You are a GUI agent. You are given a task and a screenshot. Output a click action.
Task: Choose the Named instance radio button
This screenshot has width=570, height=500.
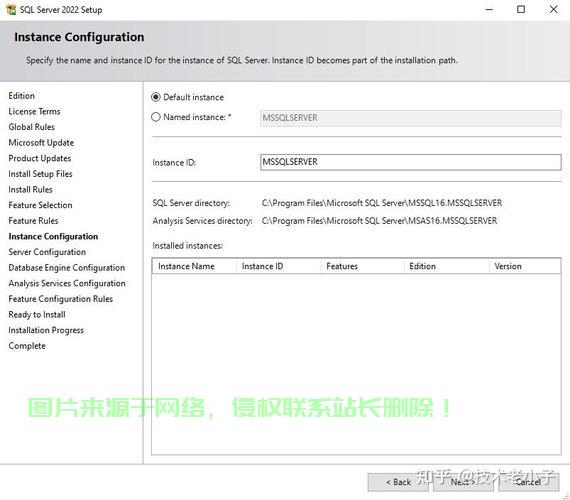click(x=156, y=117)
